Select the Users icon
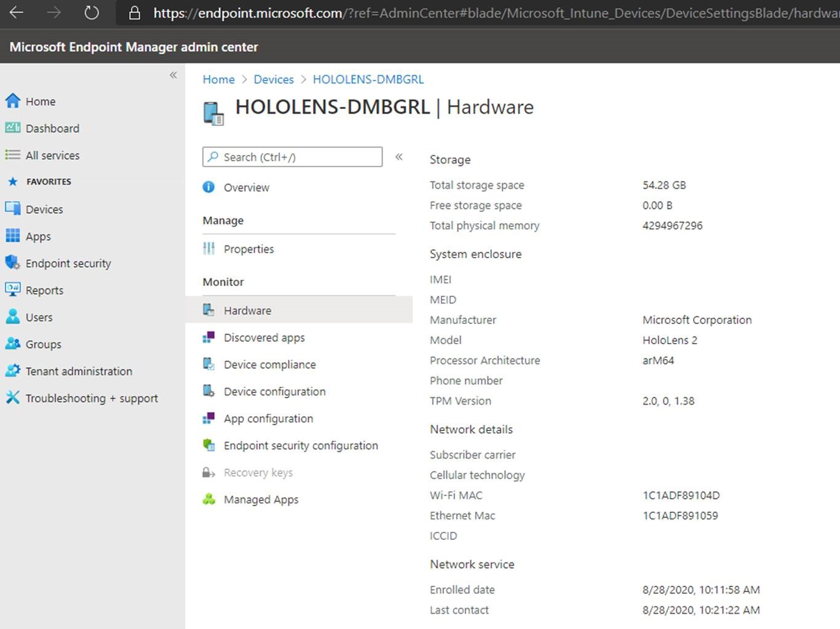Viewport: 840px width, 629px height. coord(13,317)
